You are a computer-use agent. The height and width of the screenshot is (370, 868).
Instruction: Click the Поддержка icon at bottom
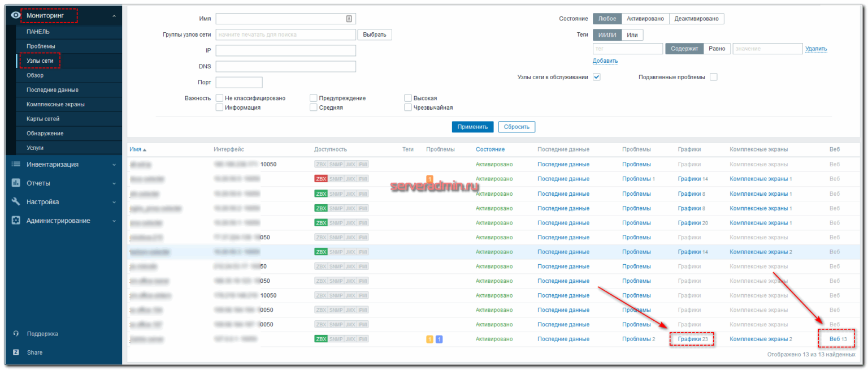coord(15,333)
